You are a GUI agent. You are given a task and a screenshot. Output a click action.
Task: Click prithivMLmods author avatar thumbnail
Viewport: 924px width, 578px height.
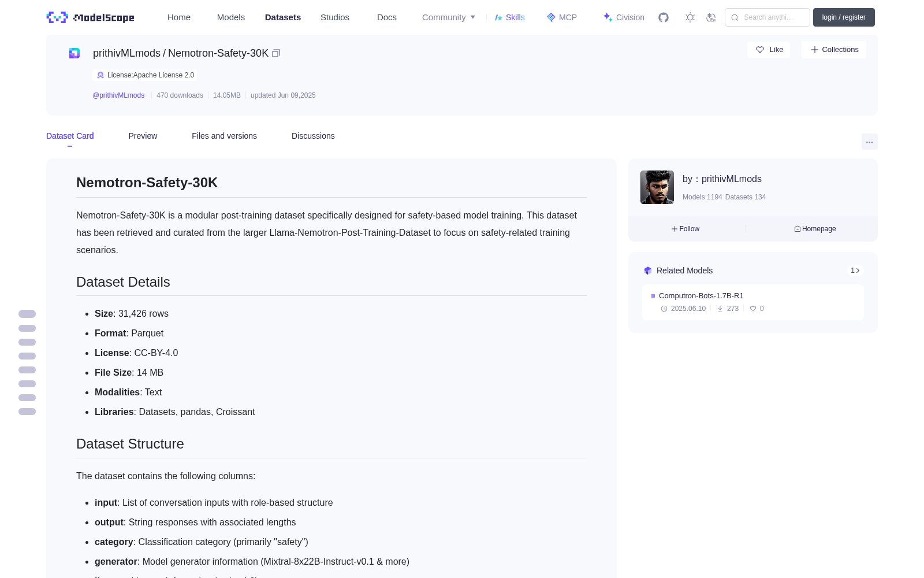click(x=657, y=187)
